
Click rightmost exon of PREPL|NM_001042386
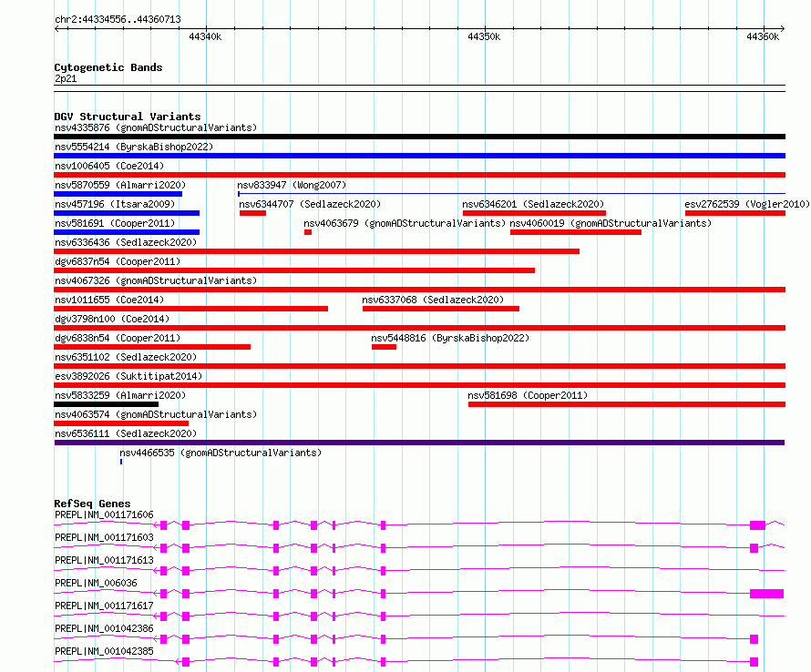(755, 639)
